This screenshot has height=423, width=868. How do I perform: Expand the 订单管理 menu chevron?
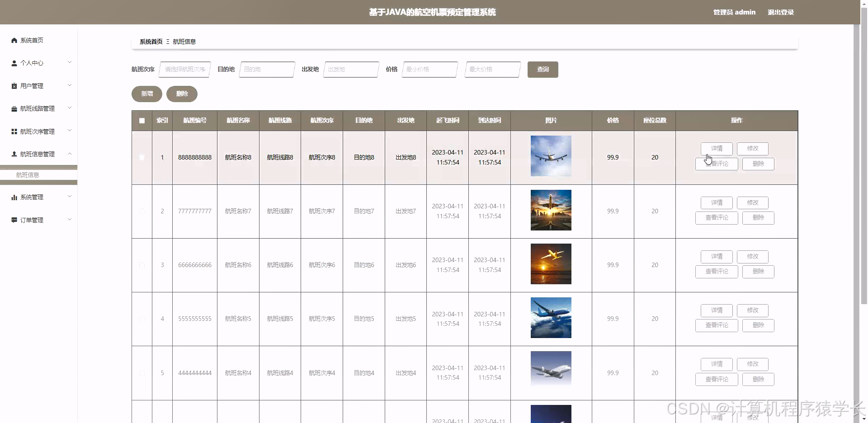pos(70,219)
